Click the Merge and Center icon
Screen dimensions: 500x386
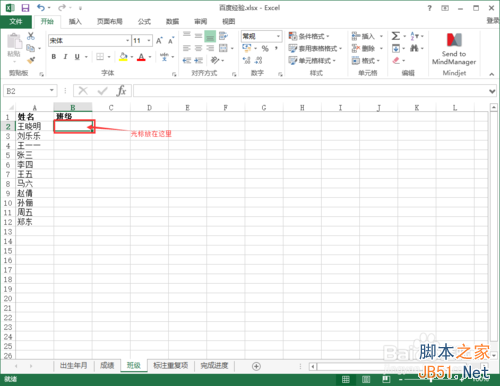coord(223,48)
